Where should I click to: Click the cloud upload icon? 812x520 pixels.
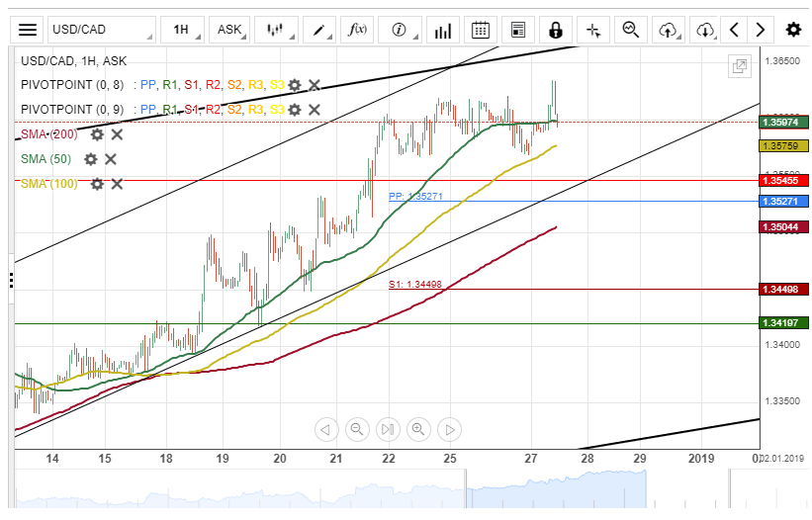pyautogui.click(x=670, y=30)
